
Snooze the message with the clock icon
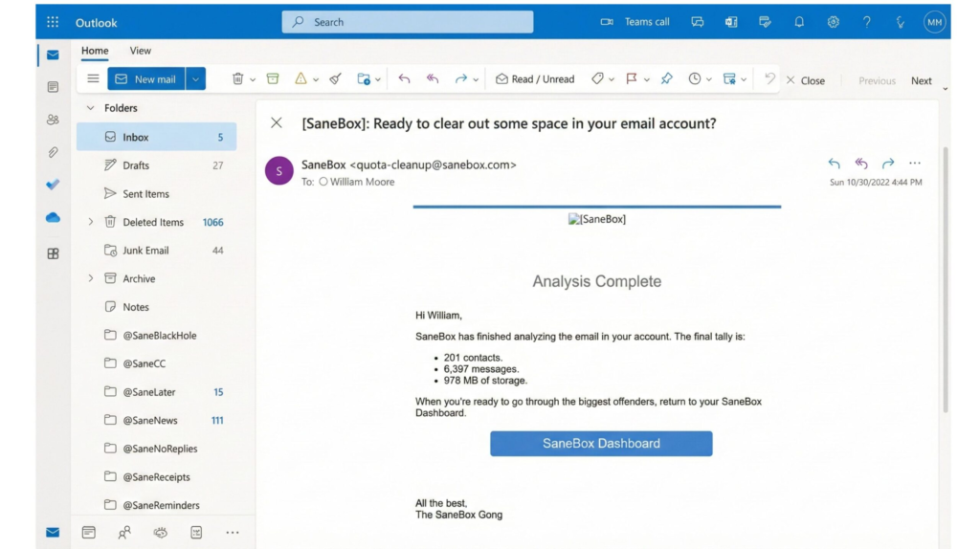click(x=695, y=78)
